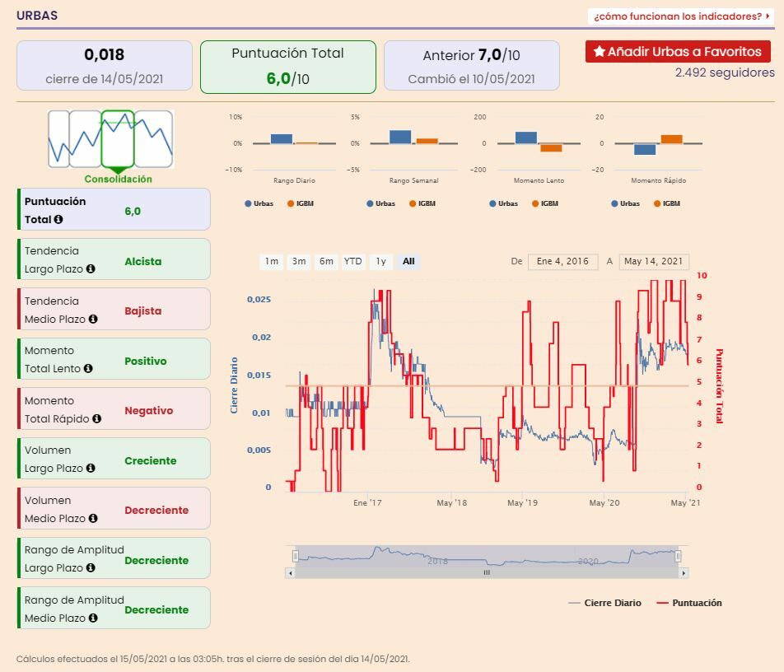This screenshot has width=784, height=672.
Task: Toggle Urbas series in Momento Lento legend
Action: pos(503,203)
